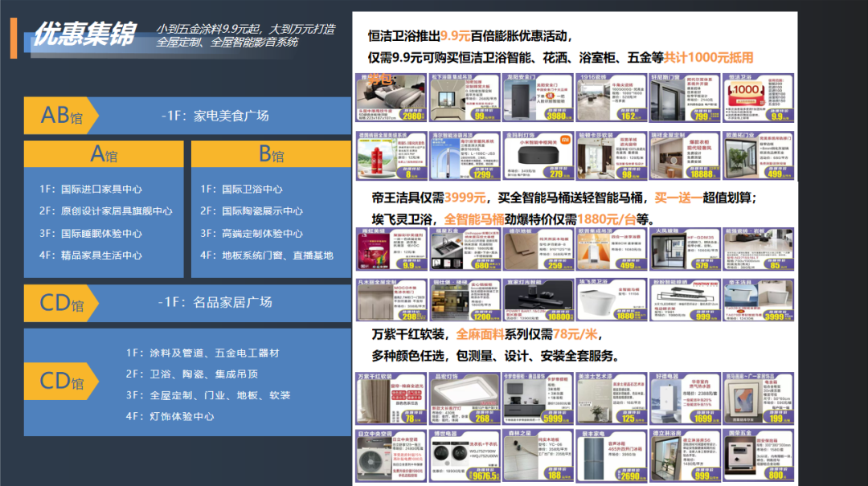Click 4F: 地板系统门窗、直播基地

[267, 255]
